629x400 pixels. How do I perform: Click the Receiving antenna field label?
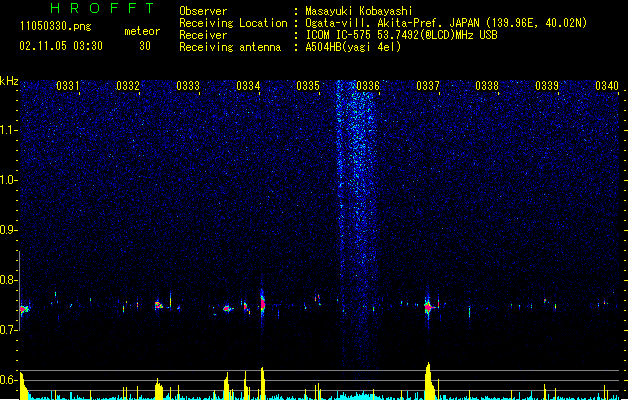(x=230, y=47)
